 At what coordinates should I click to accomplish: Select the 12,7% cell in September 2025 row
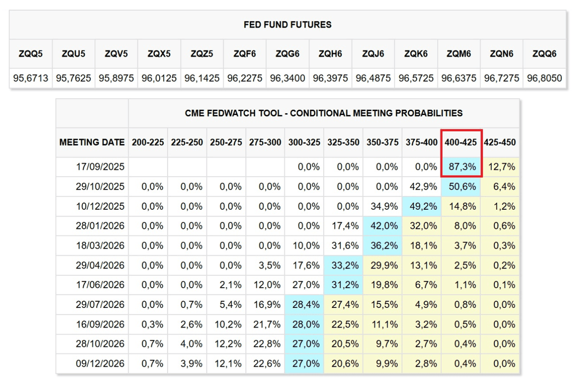[x=500, y=167]
